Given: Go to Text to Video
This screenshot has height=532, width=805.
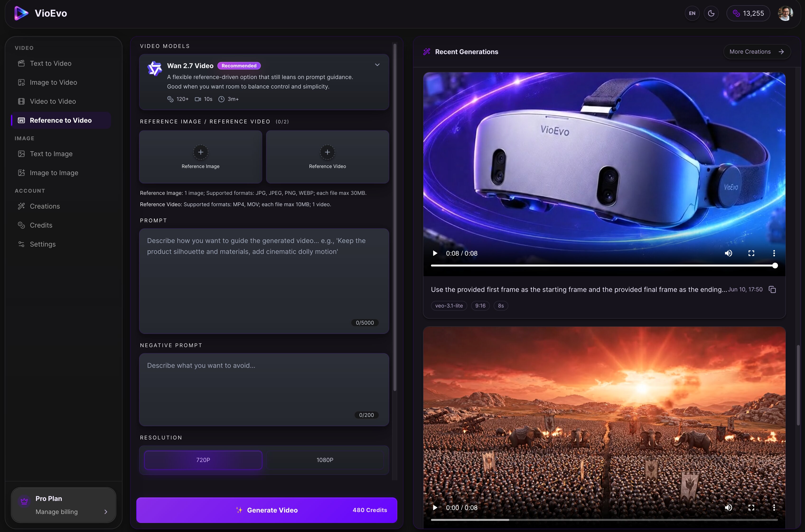Looking at the screenshot, I should click(x=61, y=63).
